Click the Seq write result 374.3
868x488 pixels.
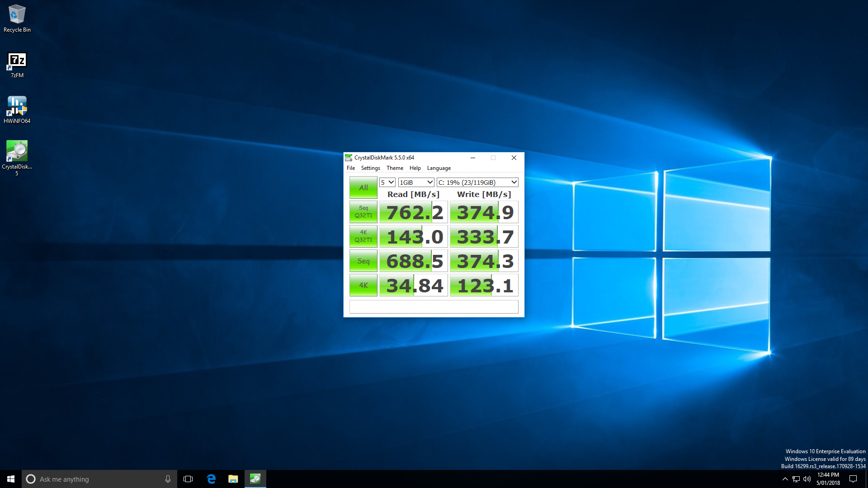[x=484, y=261]
